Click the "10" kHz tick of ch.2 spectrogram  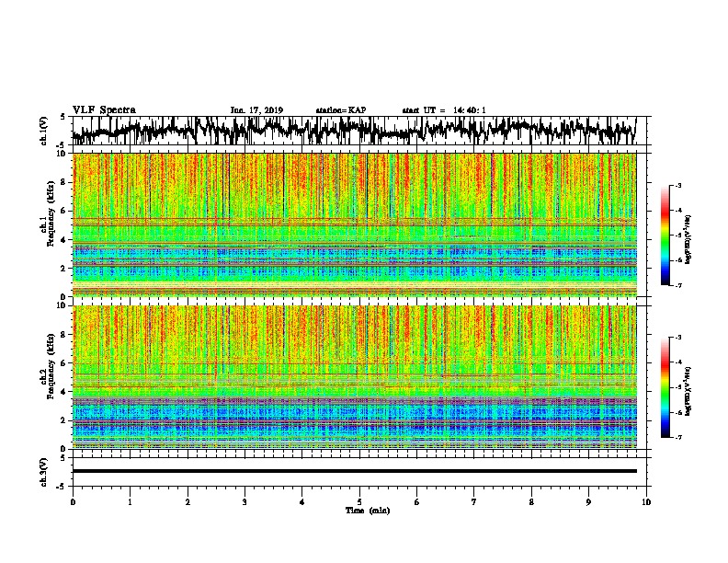62,305
